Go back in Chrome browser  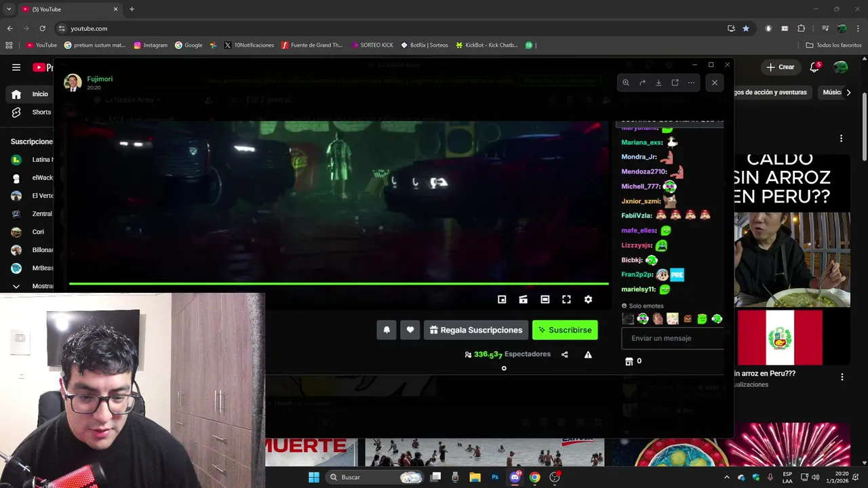pyautogui.click(x=9, y=28)
